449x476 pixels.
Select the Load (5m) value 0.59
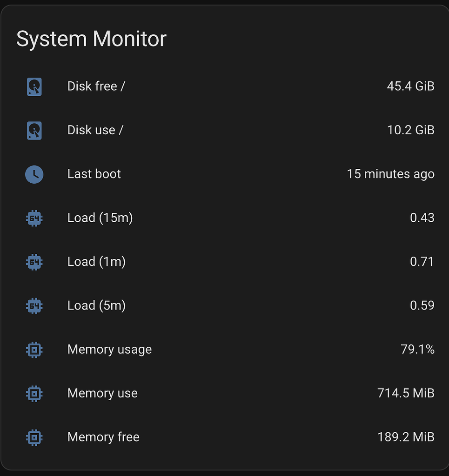[x=422, y=305]
